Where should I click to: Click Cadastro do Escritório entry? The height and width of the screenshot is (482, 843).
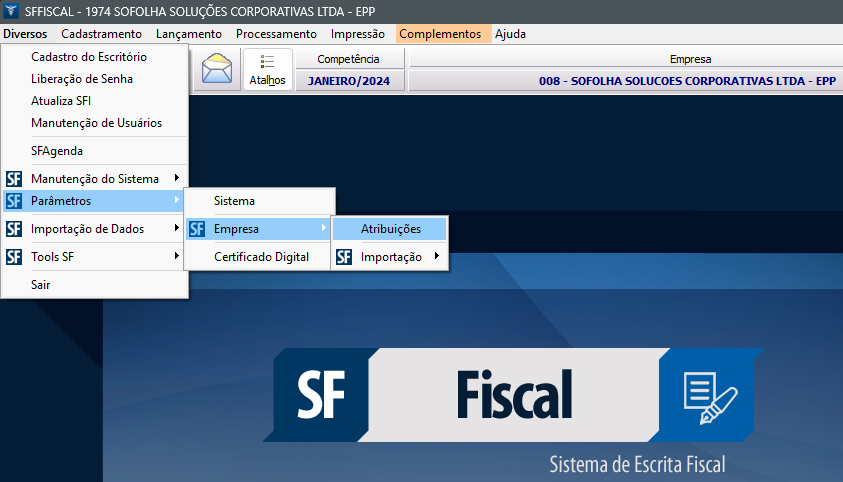(x=89, y=57)
